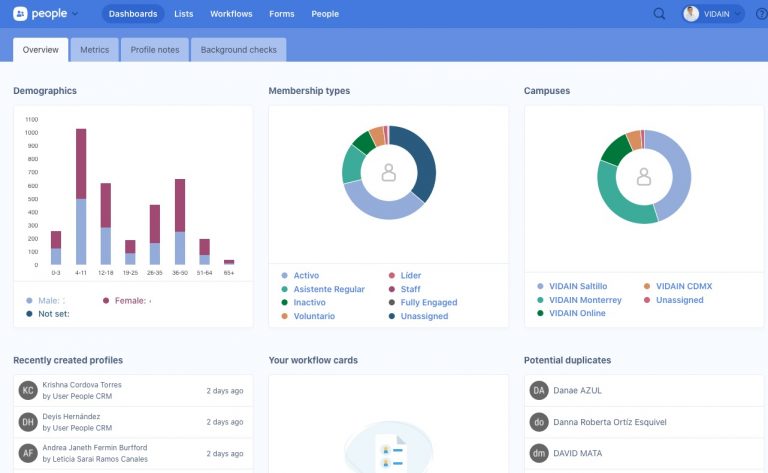768x473 pixels.
Task: Switch to the Background checks tab
Action: pyautogui.click(x=238, y=49)
